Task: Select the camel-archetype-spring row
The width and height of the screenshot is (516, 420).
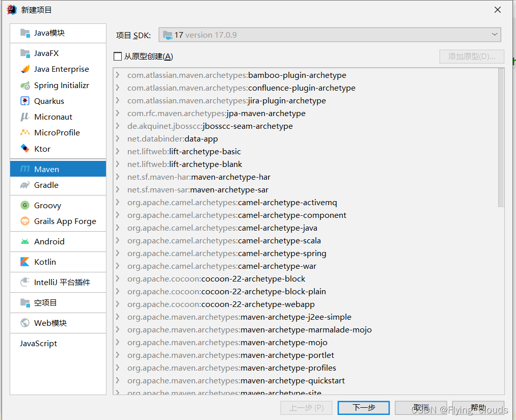Action: click(x=306, y=253)
